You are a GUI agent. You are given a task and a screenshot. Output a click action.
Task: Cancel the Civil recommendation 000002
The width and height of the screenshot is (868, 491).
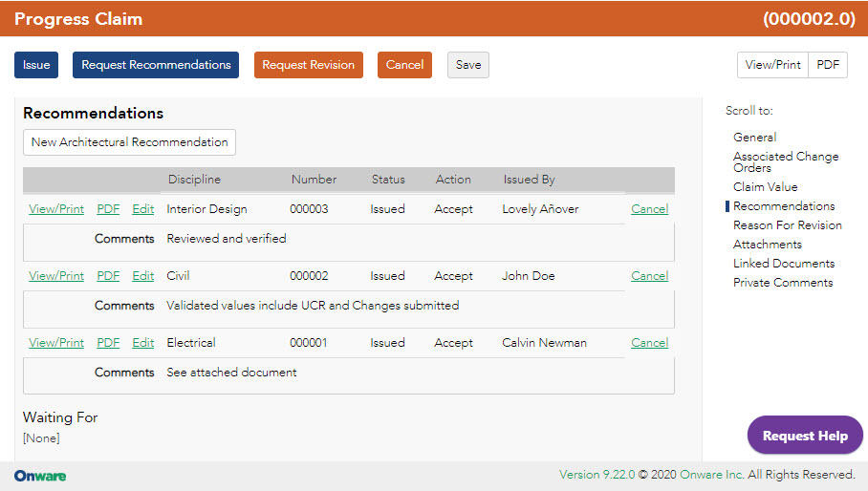tap(650, 276)
